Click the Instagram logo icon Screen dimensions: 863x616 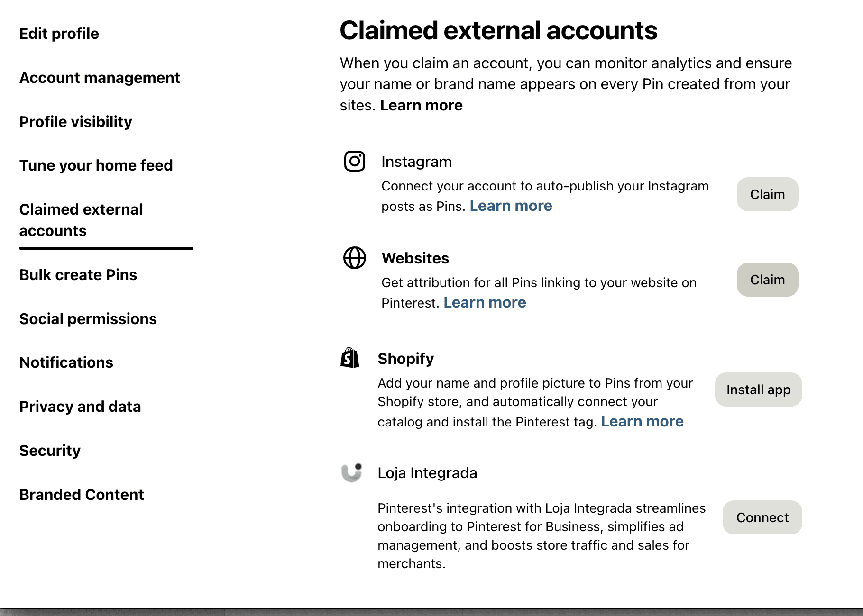point(354,161)
